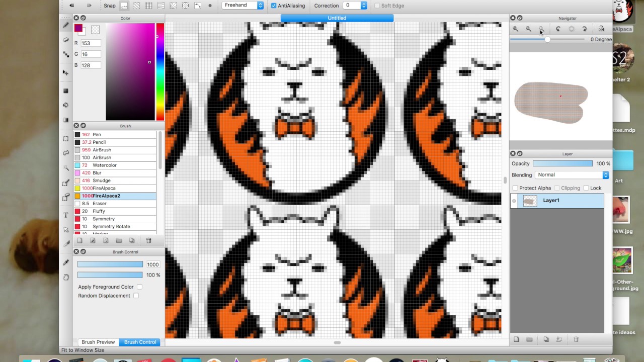Select the Eyedropper tool
Image resolution: width=644 pixels, height=362 pixels.
(x=66, y=262)
